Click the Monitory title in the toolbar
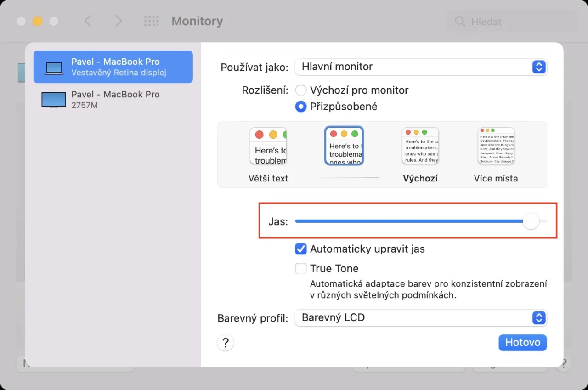 pyautogui.click(x=197, y=21)
